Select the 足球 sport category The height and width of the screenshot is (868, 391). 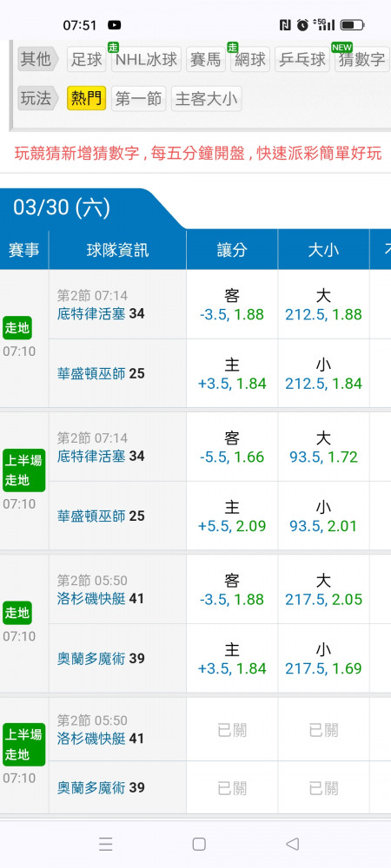87,59
